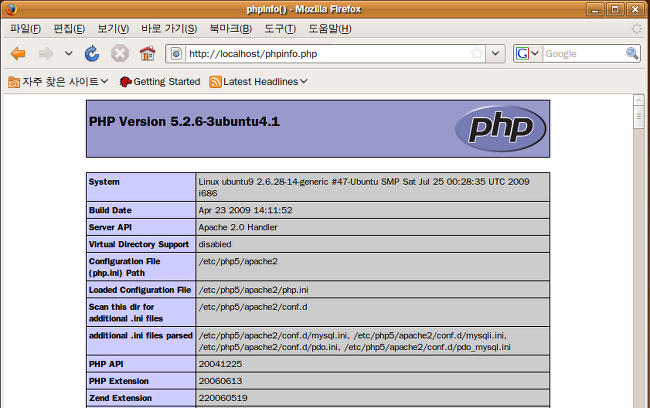Click the Firefox icon in the title bar

coord(11,9)
